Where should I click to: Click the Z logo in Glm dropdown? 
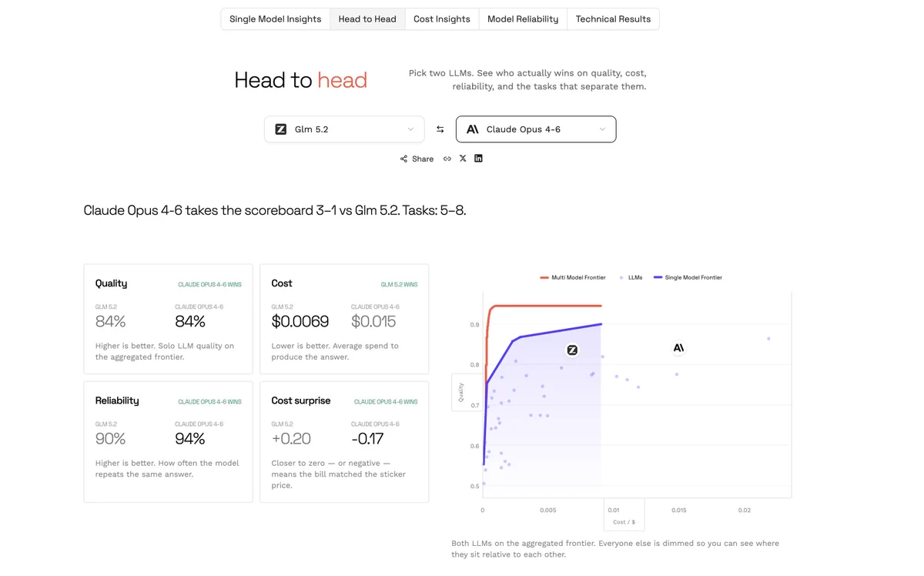(x=281, y=129)
